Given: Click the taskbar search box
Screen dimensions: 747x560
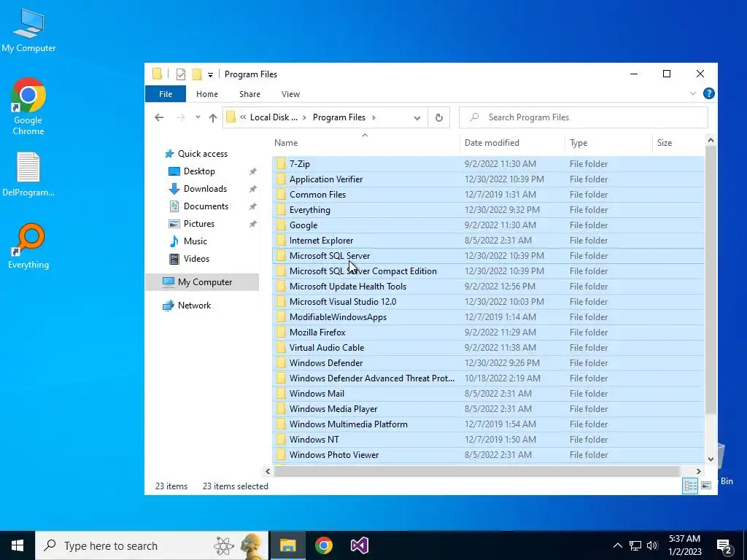Looking at the screenshot, I should pos(152,545).
